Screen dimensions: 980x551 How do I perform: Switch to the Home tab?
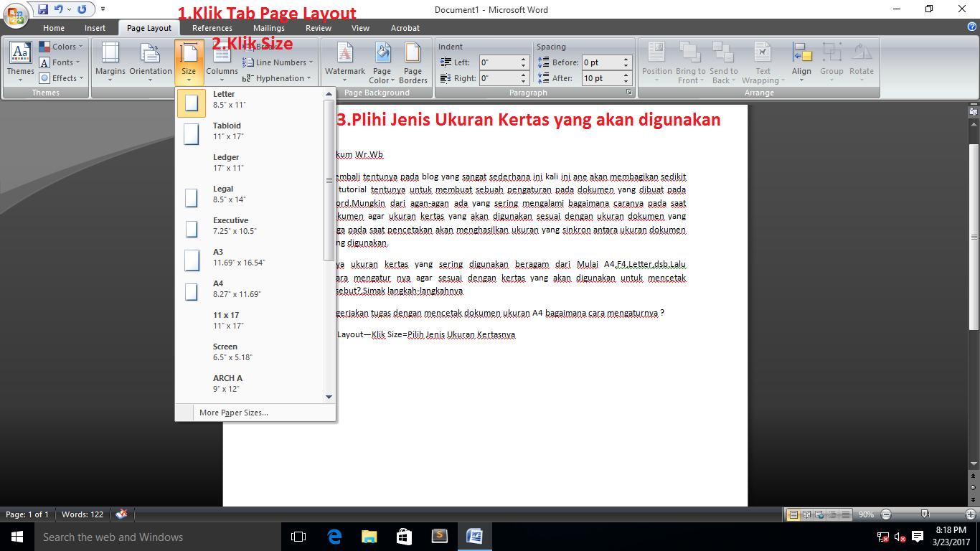(54, 28)
